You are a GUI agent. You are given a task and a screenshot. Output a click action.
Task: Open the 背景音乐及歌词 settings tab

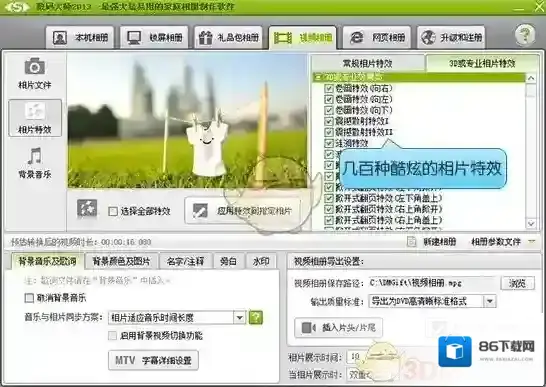pyautogui.click(x=47, y=261)
